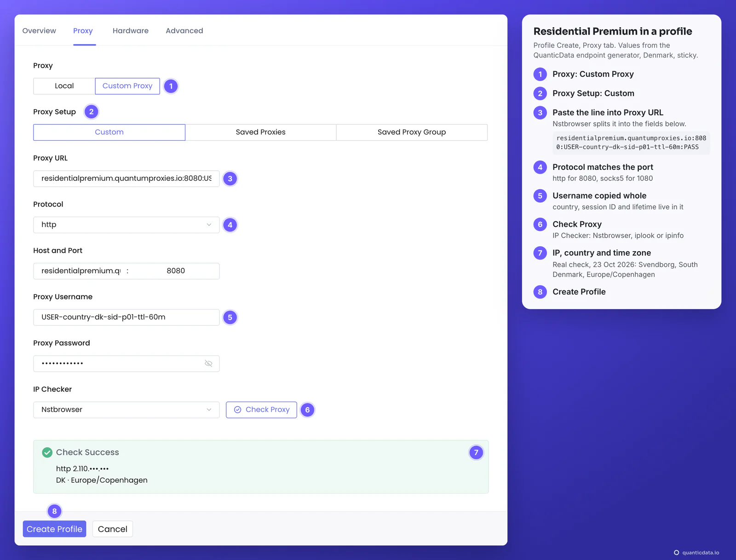Focus the host name field
736x560 pixels.
pyautogui.click(x=80, y=271)
